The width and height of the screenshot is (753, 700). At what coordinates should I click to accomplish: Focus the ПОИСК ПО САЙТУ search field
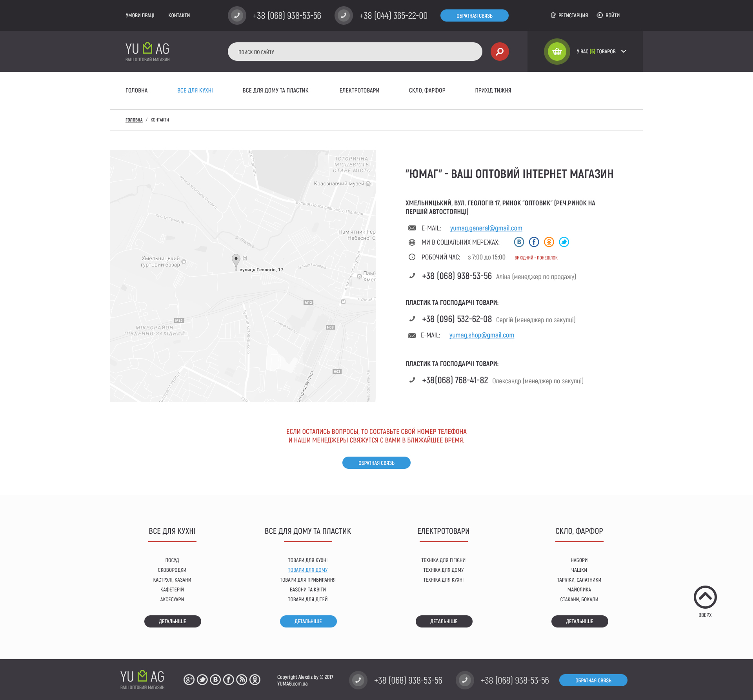pos(355,52)
